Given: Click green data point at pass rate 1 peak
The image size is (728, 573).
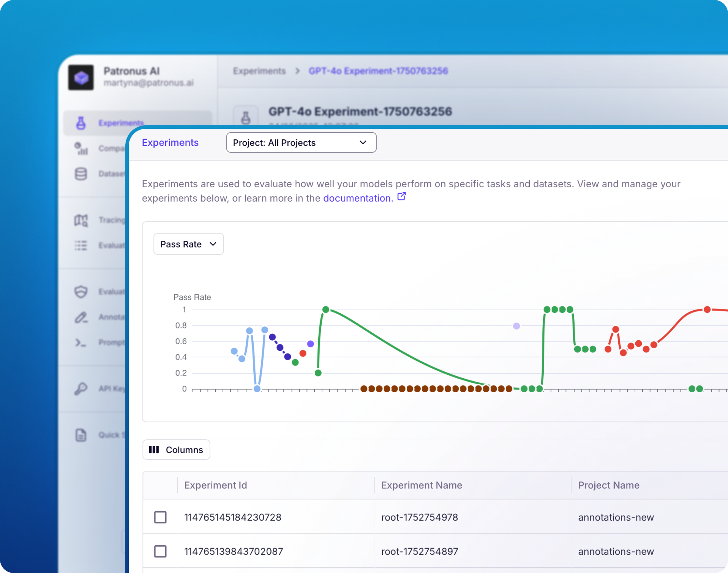Looking at the screenshot, I should 325,309.
